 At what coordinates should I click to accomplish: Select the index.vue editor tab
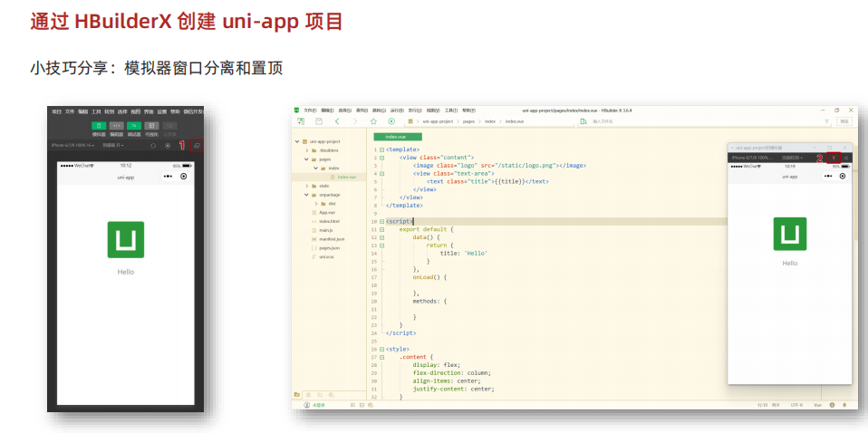point(398,137)
